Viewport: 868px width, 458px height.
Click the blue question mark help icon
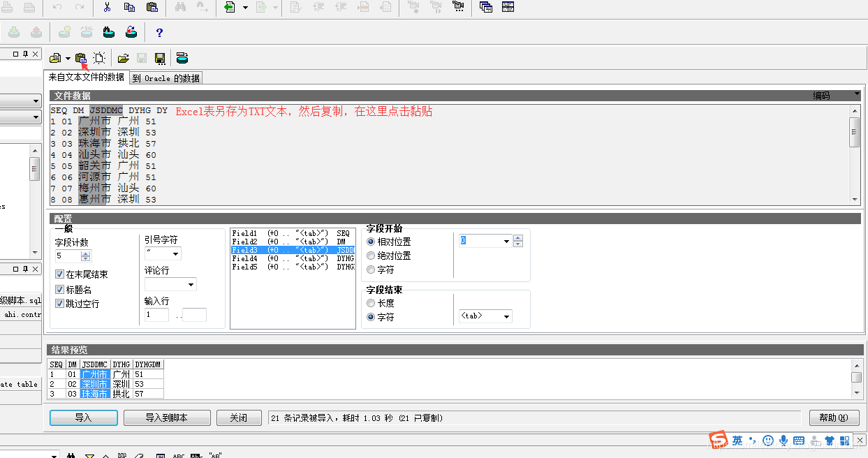[159, 33]
